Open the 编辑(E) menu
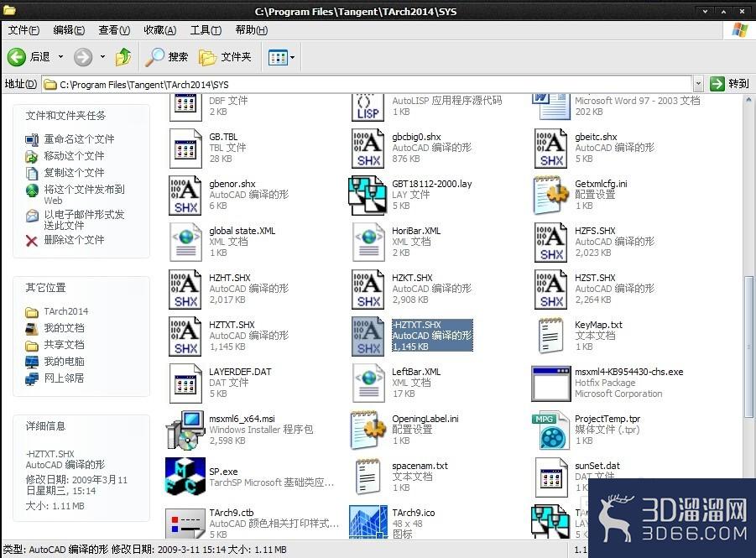This screenshot has width=756, height=558. (69, 30)
